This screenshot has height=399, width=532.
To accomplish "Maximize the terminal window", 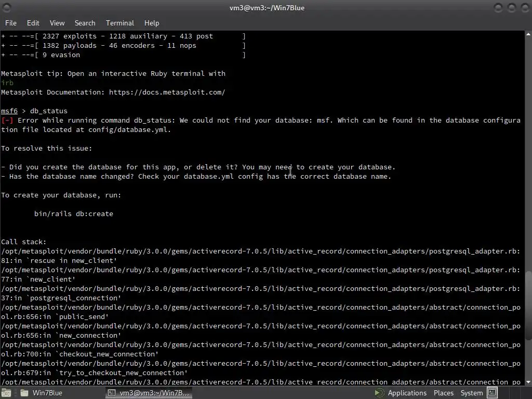I will pyautogui.click(x=512, y=7).
